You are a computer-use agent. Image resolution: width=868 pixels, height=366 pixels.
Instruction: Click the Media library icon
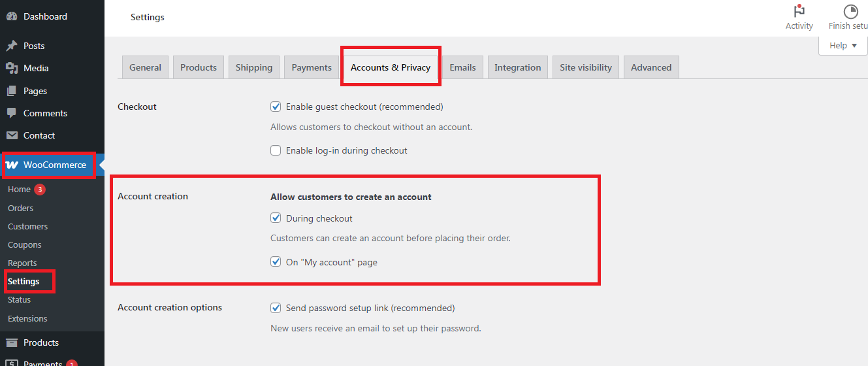click(x=12, y=68)
